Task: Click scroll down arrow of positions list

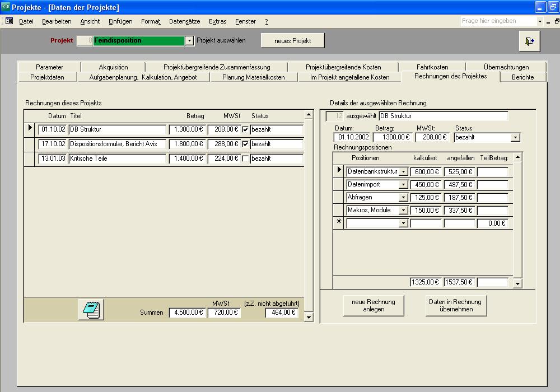Action: (517, 283)
